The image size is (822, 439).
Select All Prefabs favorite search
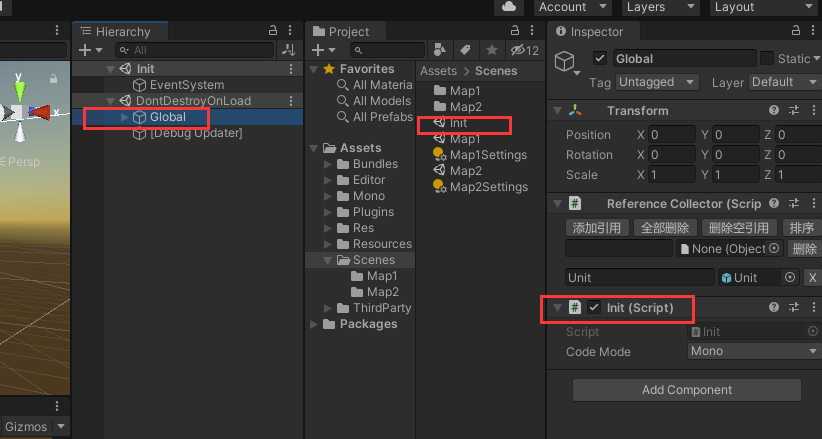(x=375, y=117)
